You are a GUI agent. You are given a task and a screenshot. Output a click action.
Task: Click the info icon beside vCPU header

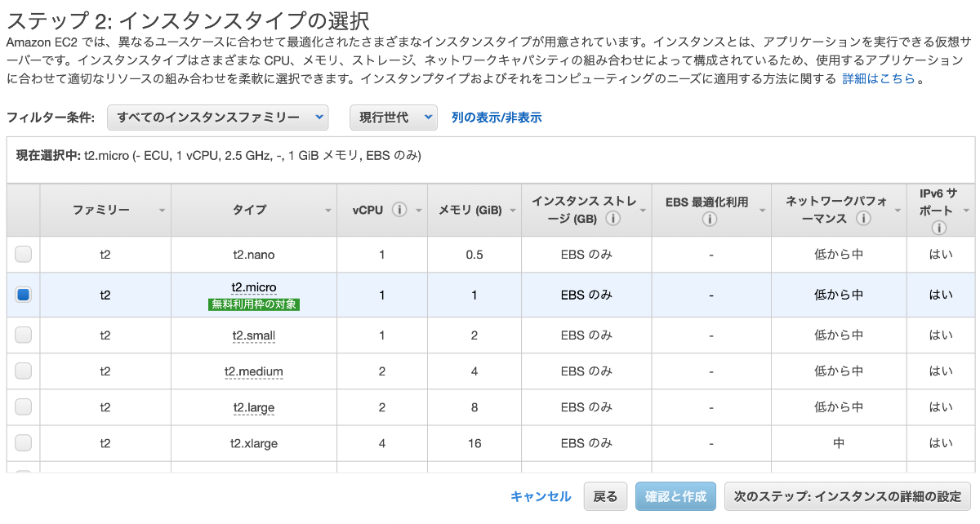[x=399, y=210]
